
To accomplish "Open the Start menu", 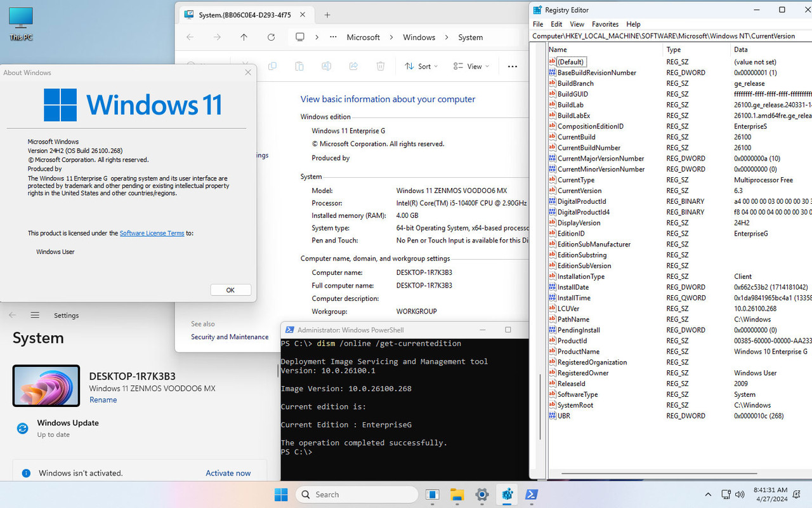I will point(280,494).
